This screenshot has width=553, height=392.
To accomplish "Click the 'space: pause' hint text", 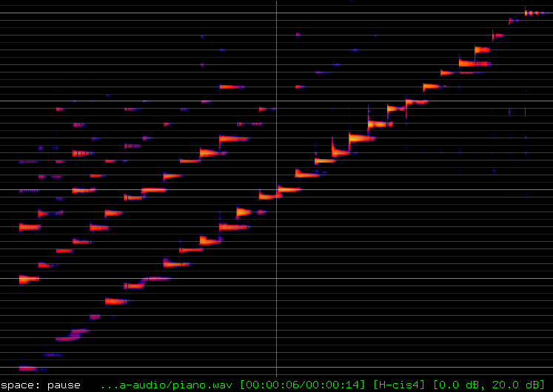I will [41, 385].
